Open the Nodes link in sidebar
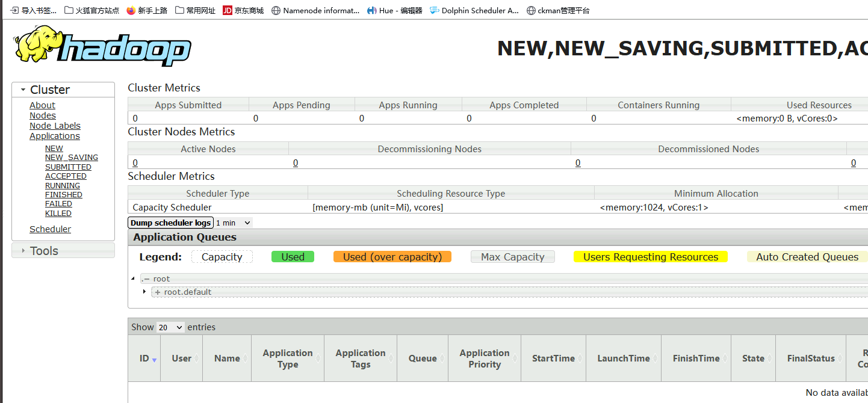Viewport: 868px width, 403px height. coord(43,115)
